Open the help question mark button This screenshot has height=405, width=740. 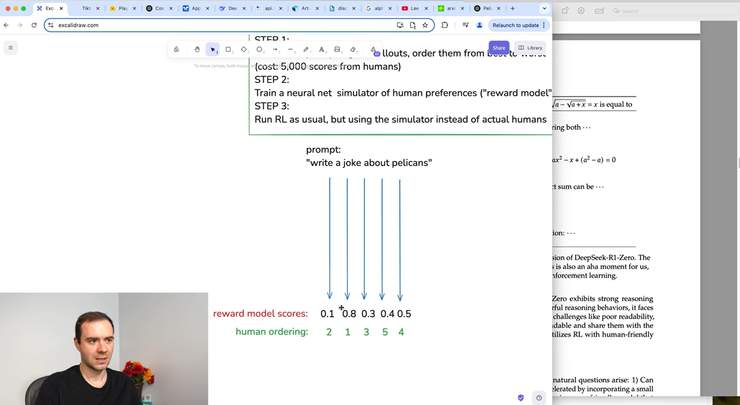(539, 397)
